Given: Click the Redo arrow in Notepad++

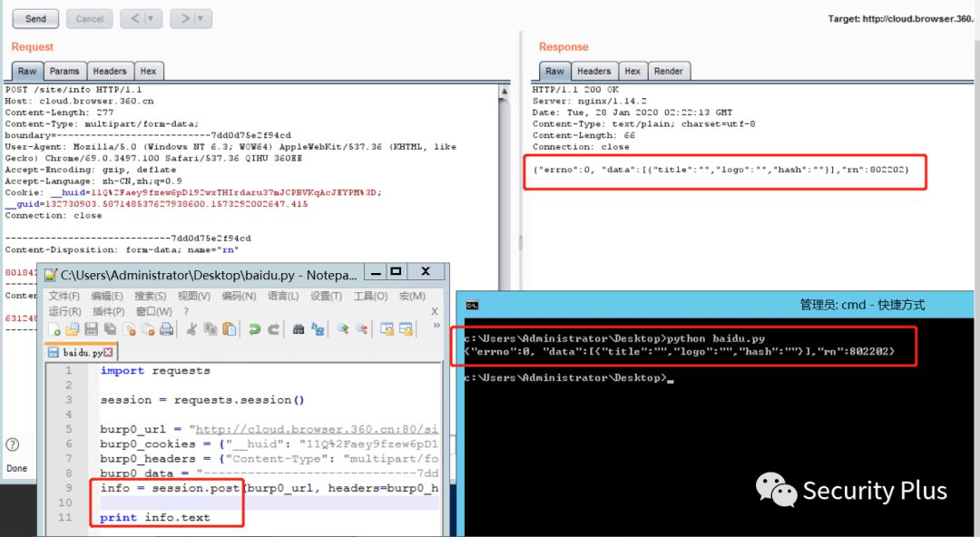Looking at the screenshot, I should 273,329.
